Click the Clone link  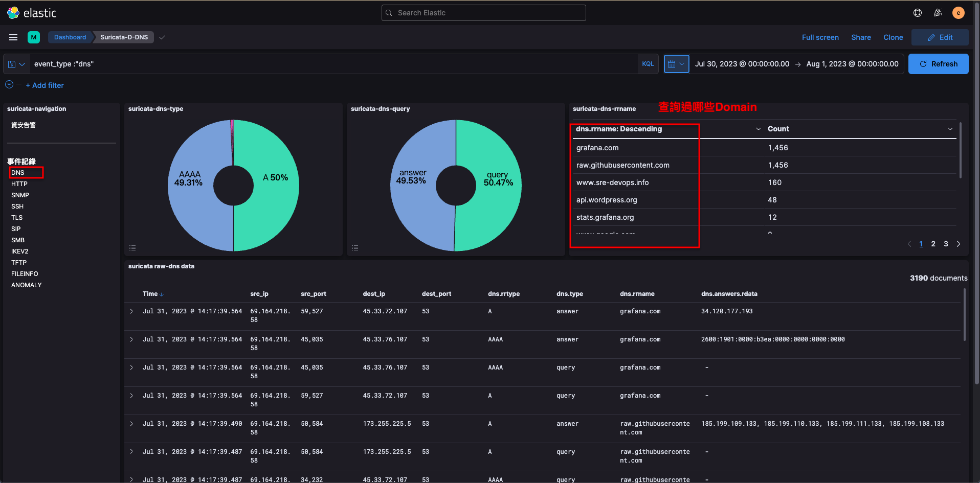coord(893,37)
